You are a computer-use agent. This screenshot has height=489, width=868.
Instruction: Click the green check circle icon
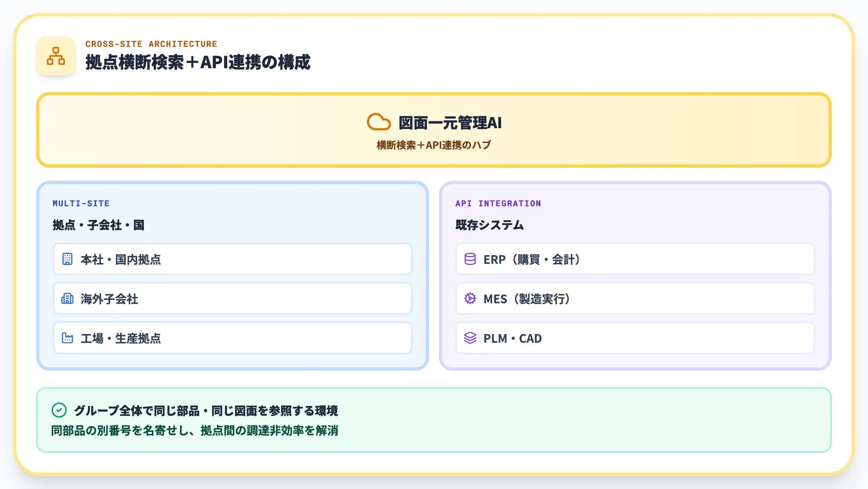59,410
